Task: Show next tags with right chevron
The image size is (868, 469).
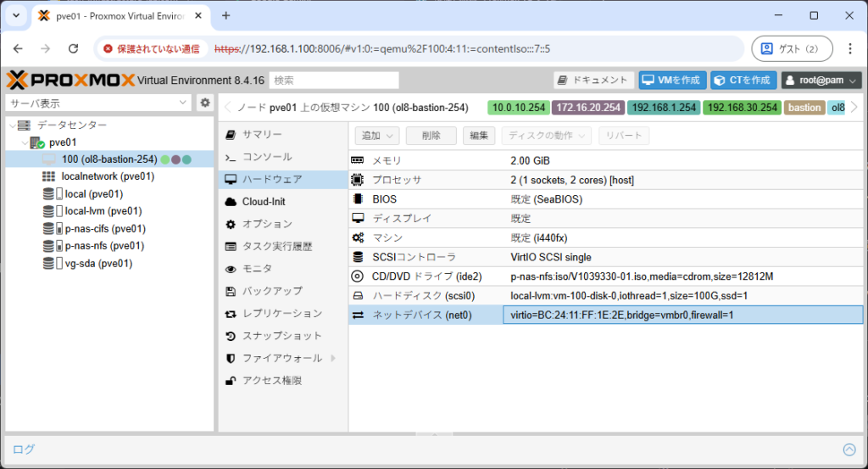Action: click(x=854, y=108)
